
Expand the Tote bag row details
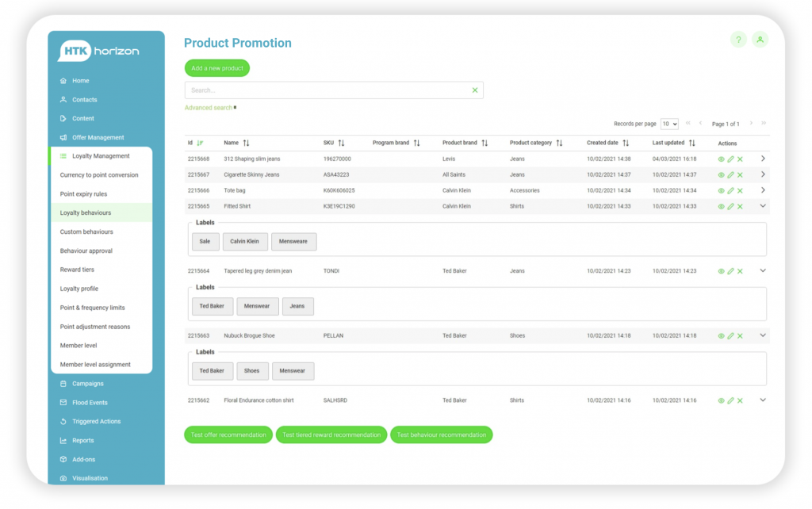click(763, 190)
